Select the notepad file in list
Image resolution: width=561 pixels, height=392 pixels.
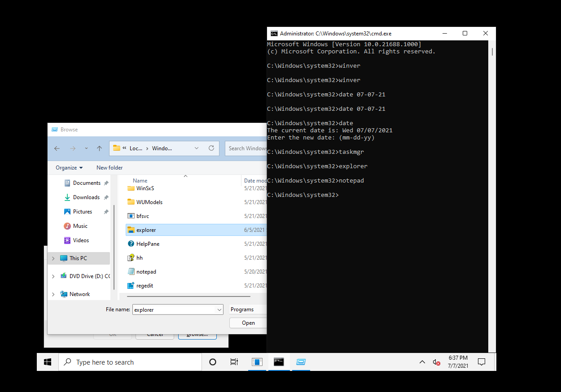[146, 272]
